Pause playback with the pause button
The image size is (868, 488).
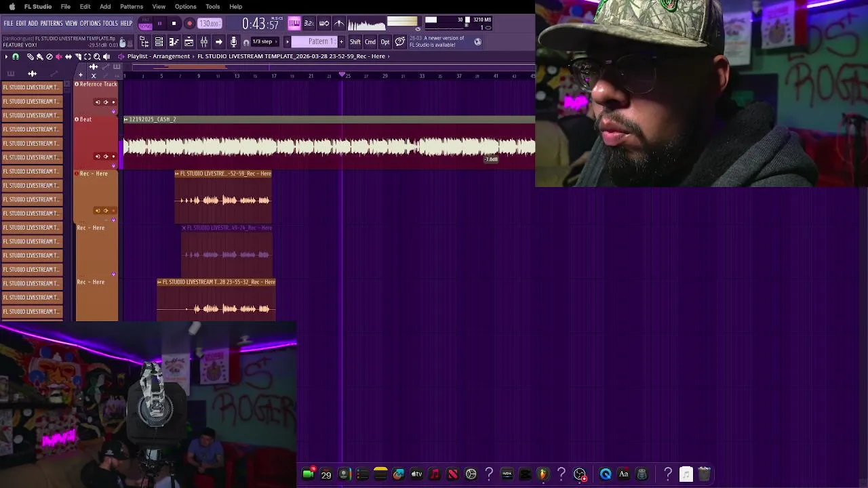coord(159,24)
